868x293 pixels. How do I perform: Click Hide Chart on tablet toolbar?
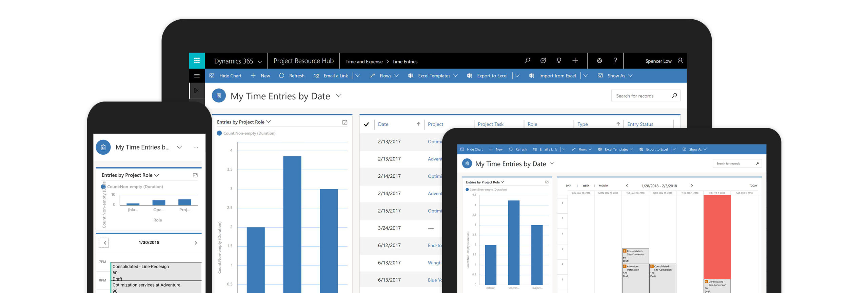[472, 149]
